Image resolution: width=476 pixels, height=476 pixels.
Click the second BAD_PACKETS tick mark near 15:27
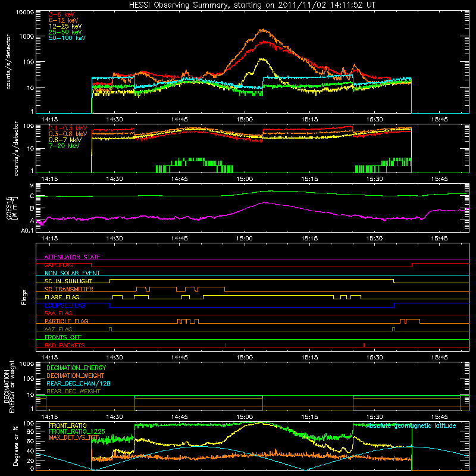tap(364, 345)
